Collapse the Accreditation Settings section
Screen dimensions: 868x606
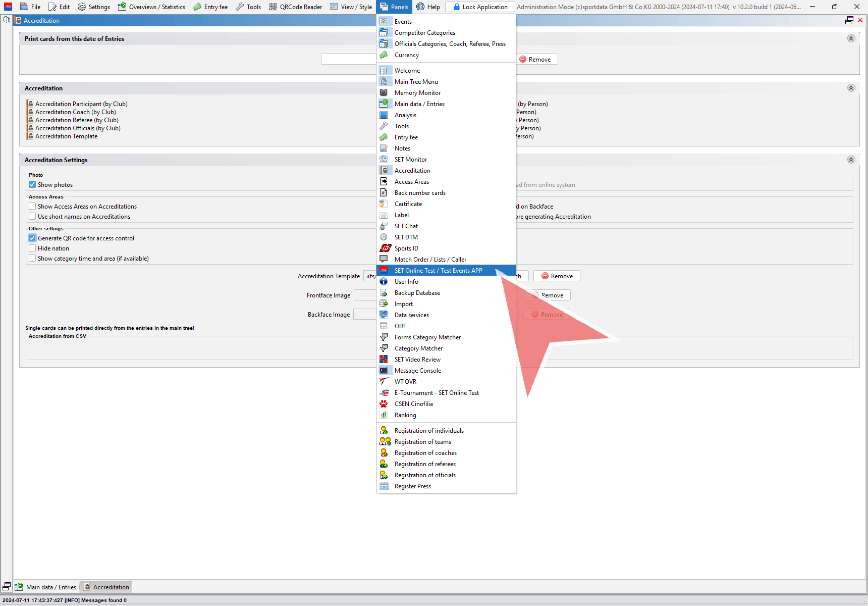coord(851,160)
